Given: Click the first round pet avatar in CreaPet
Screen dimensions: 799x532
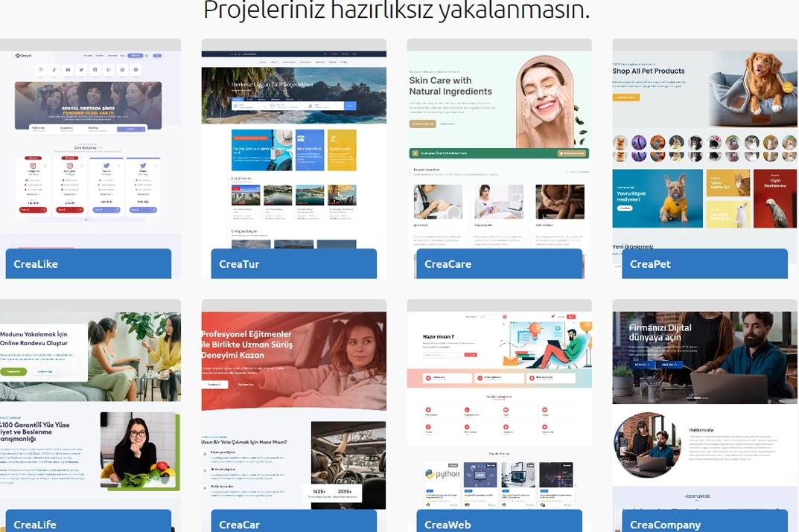Looking at the screenshot, I should tap(620, 142).
